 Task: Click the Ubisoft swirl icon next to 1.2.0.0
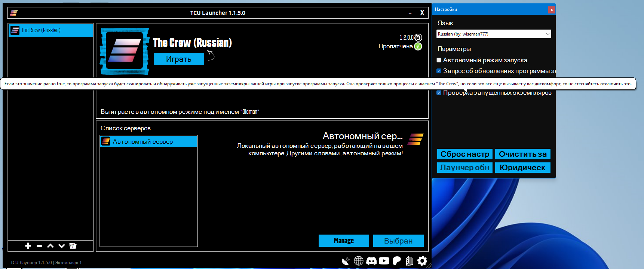(x=418, y=37)
